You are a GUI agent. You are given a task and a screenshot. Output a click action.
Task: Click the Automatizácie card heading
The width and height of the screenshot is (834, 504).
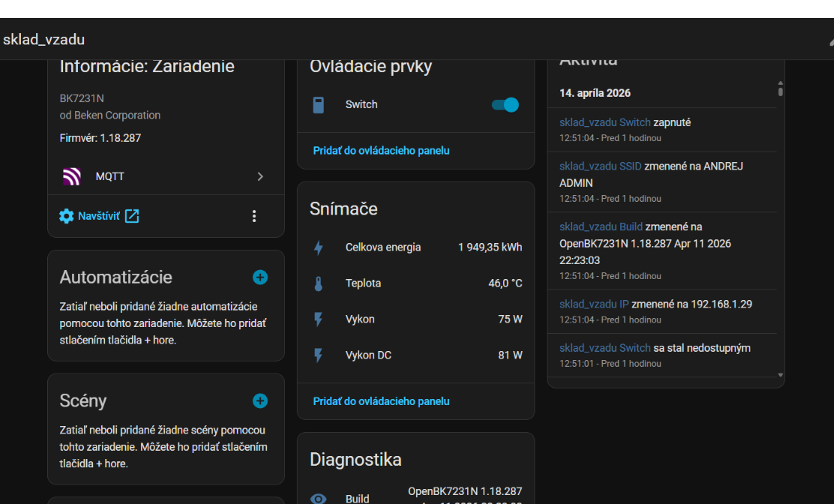tap(115, 277)
